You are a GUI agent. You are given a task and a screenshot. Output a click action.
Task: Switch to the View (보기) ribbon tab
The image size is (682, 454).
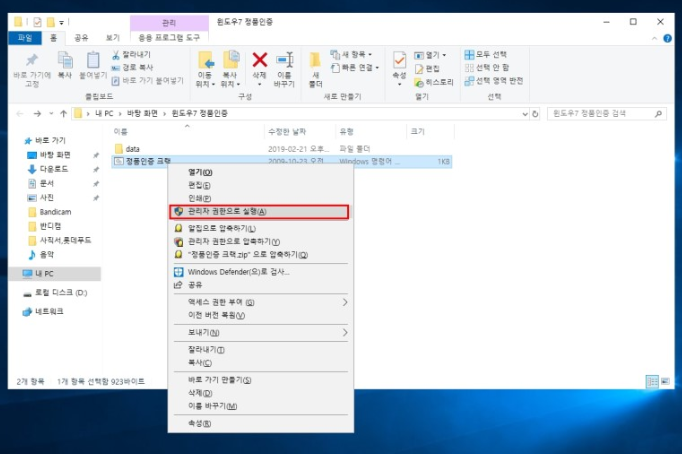pos(113,38)
